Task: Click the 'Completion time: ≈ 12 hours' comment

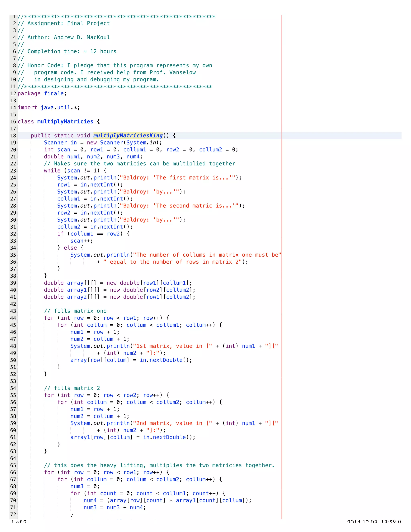Action: click(x=67, y=51)
